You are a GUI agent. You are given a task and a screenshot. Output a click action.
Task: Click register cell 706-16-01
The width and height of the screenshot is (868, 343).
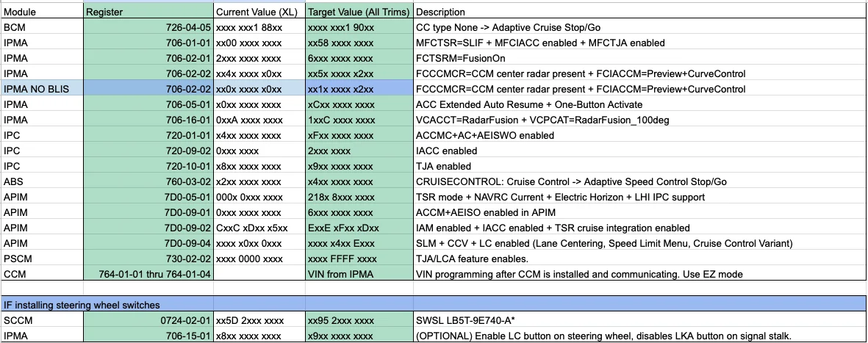point(148,120)
